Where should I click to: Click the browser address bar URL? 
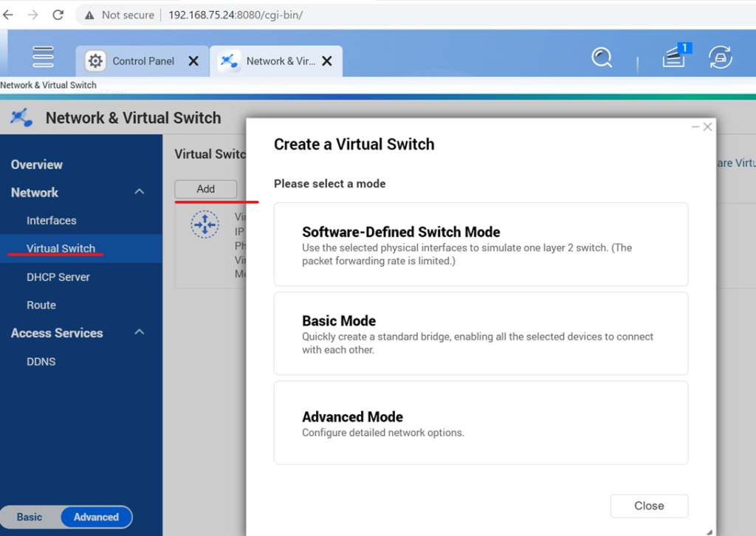pyautogui.click(x=236, y=15)
